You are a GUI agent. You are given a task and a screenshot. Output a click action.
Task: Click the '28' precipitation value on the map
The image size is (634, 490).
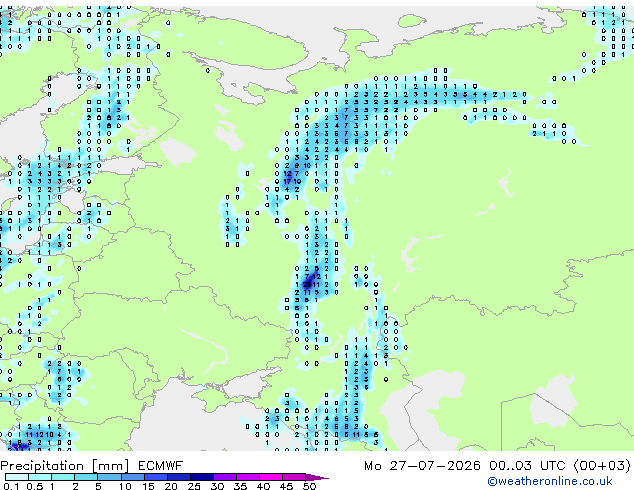point(307,285)
